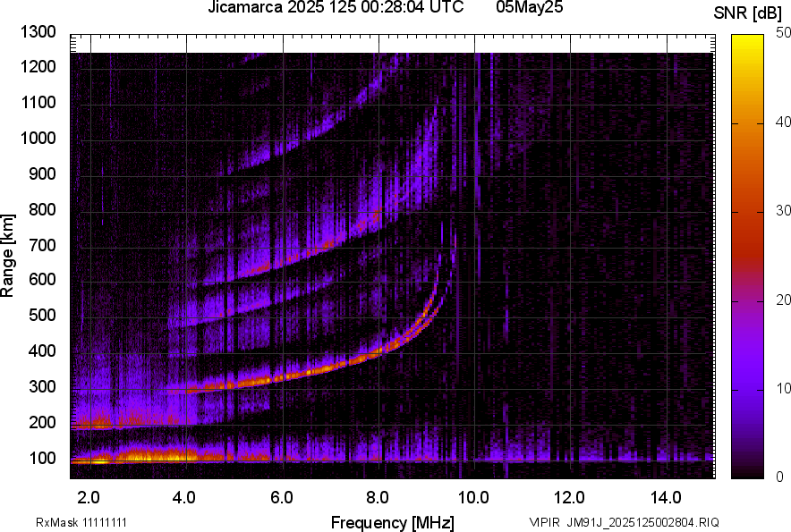Click the 'VIPIR' footer label

544,522
